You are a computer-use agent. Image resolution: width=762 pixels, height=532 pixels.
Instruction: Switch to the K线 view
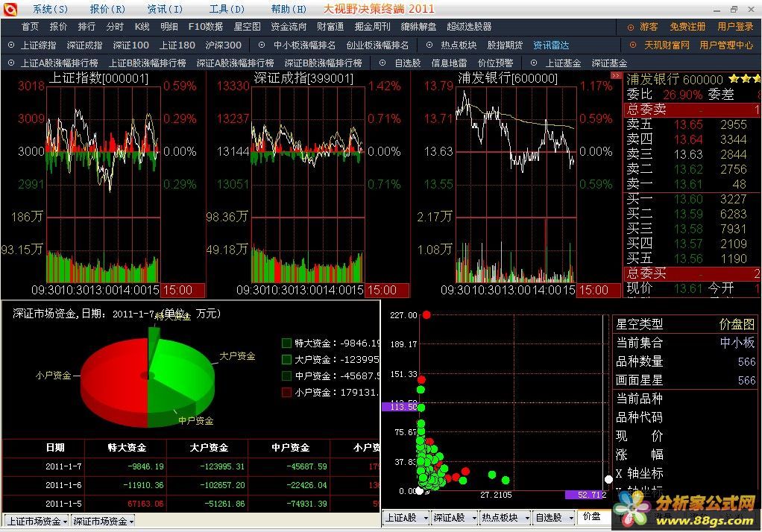(142, 27)
